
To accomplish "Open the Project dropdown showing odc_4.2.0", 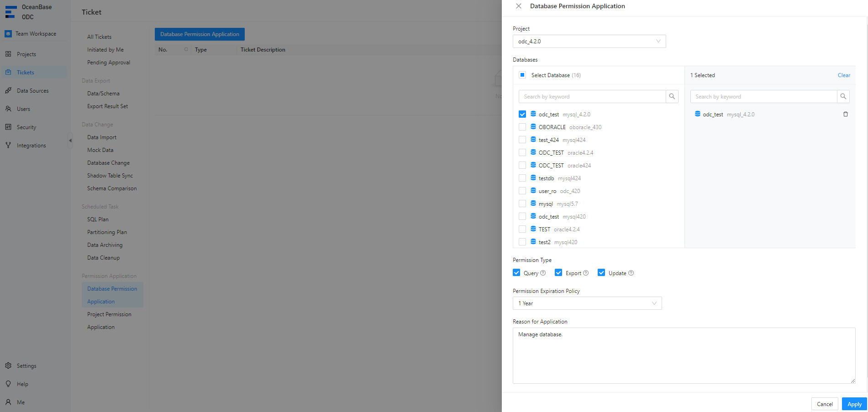I will point(589,42).
